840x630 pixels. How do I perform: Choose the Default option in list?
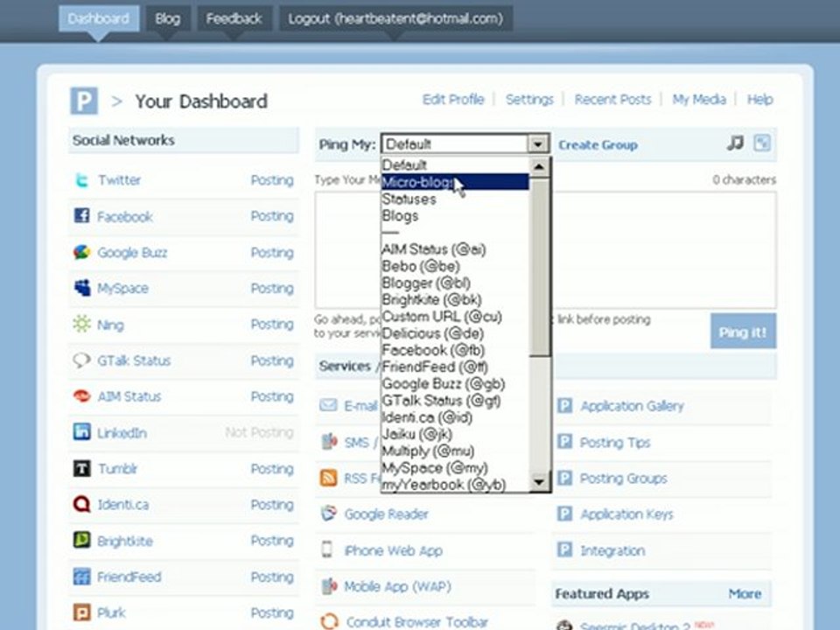pyautogui.click(x=455, y=165)
